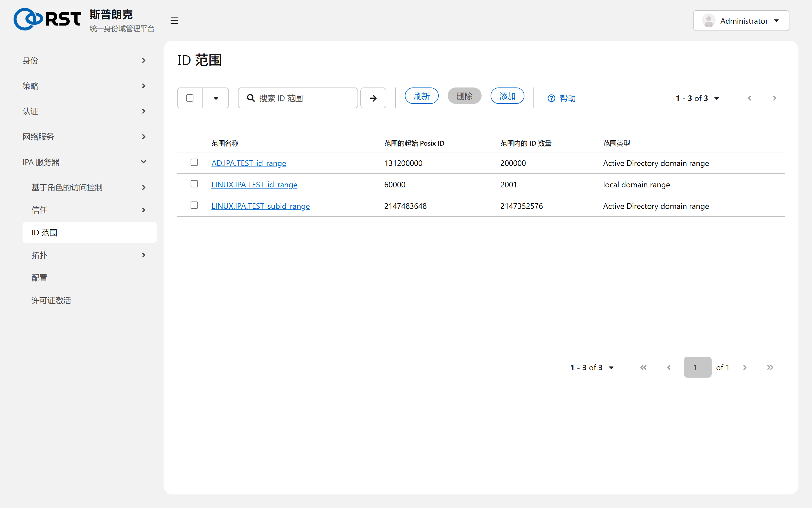Open the AD.IPA.TEST_id_range link
This screenshot has height=508, width=812.
(249, 163)
